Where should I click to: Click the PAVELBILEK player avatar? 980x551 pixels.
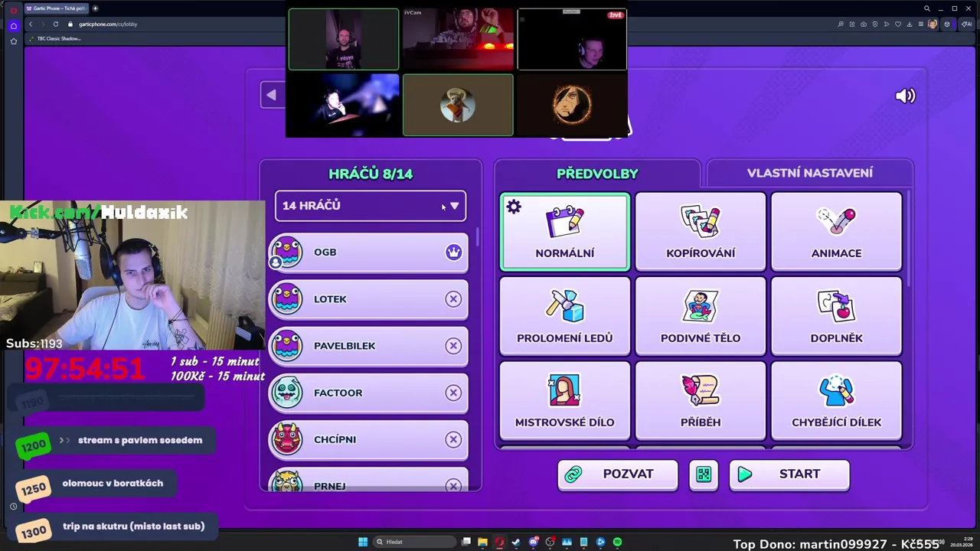click(x=287, y=346)
